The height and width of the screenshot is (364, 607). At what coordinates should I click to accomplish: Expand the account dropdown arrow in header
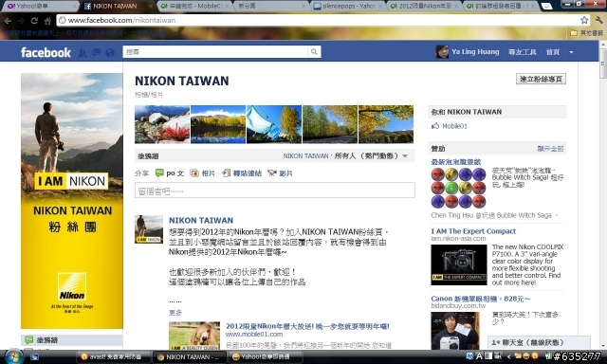coord(571,52)
